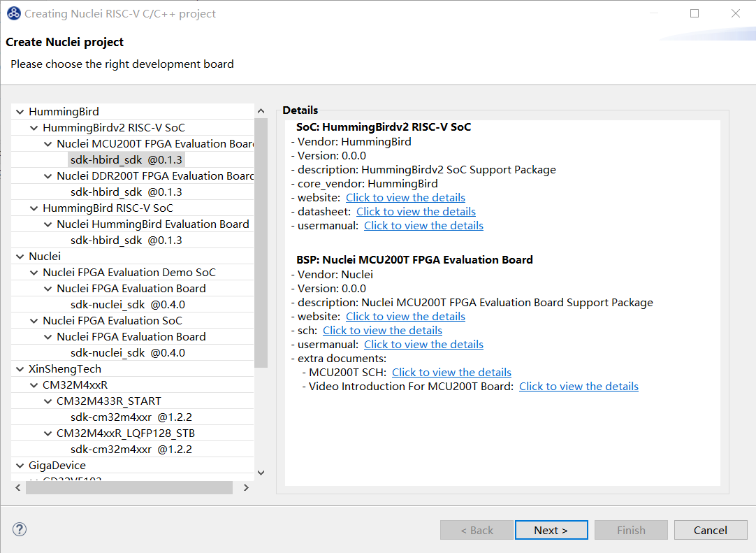Collapse the HummingBird vendor node
This screenshot has height=553, width=756.
(x=20, y=112)
